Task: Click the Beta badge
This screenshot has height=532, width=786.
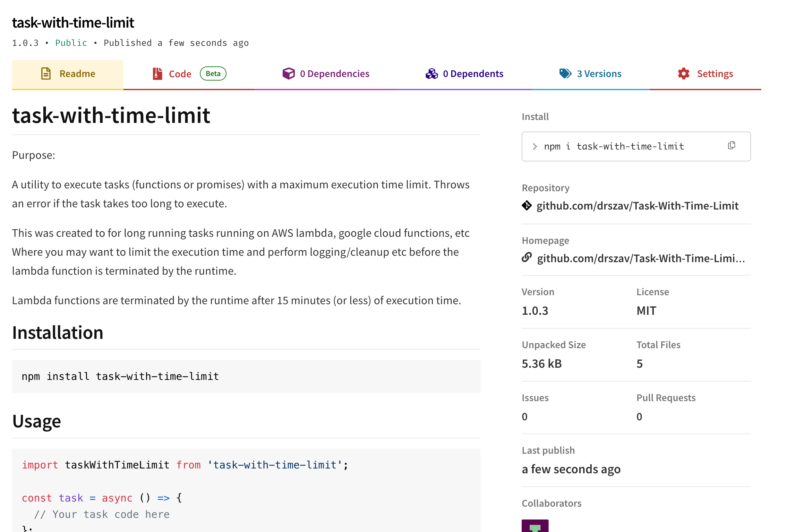Action: click(x=213, y=74)
